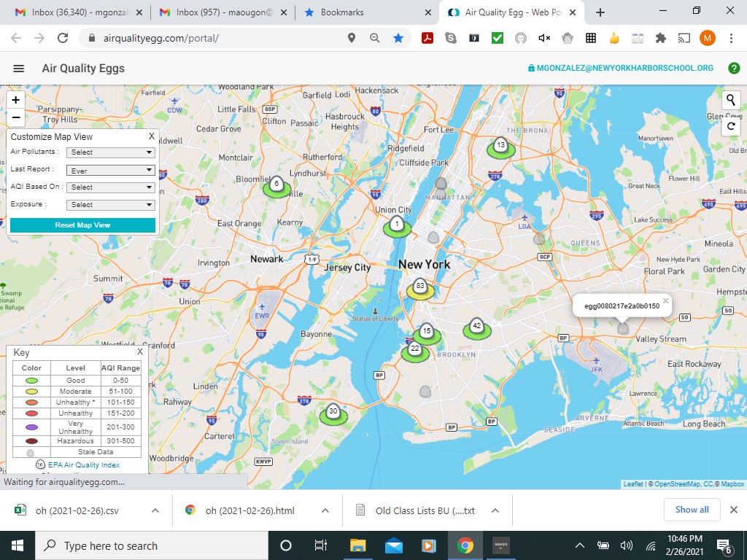Zoom out on the map

(16, 117)
